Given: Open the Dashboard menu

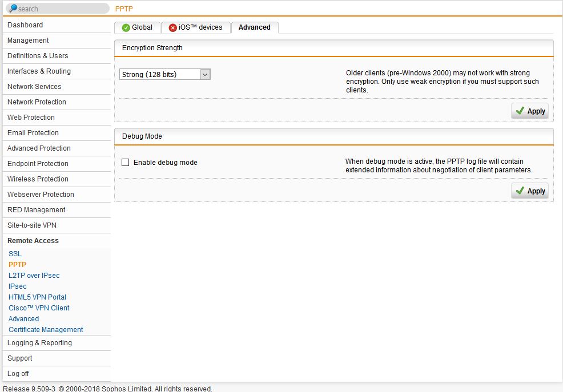Looking at the screenshot, I should [x=57, y=25].
